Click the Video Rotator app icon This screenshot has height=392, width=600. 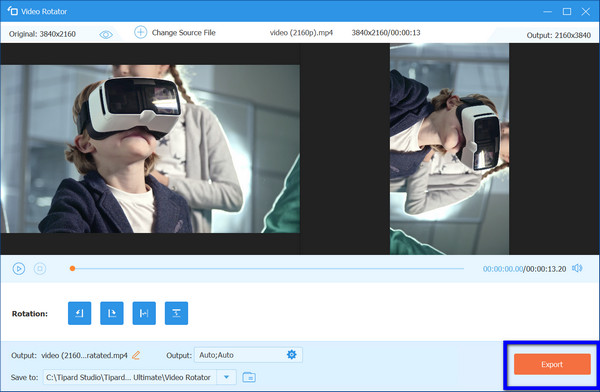pos(13,11)
